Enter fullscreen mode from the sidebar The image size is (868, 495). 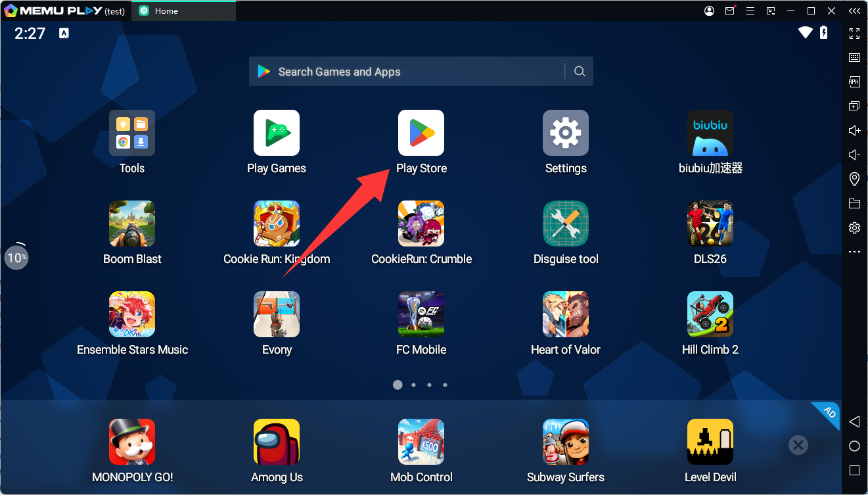tap(854, 34)
